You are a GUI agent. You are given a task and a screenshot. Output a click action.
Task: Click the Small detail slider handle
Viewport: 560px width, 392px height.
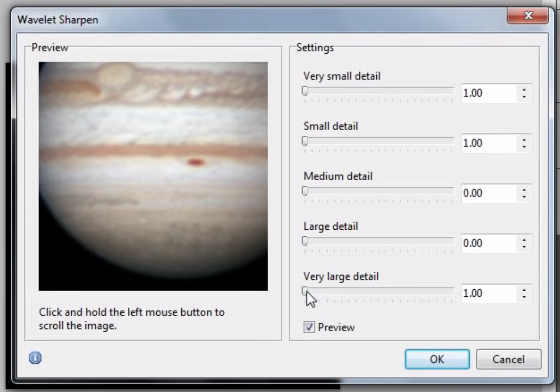(305, 141)
